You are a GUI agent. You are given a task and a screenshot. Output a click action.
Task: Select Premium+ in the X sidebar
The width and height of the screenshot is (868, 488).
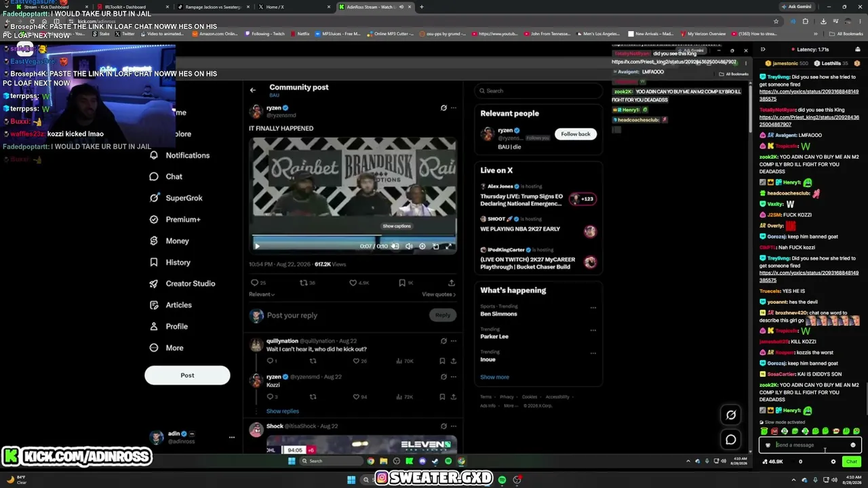(x=174, y=220)
